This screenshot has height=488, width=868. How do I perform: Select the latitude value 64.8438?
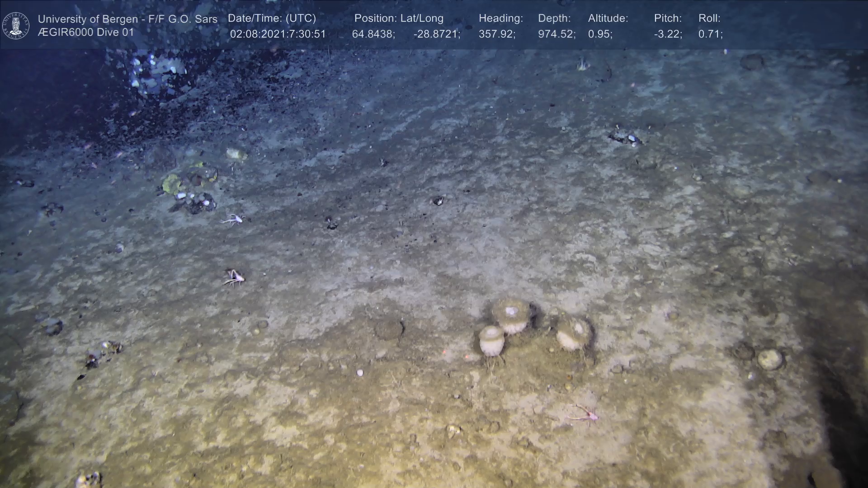pos(373,34)
